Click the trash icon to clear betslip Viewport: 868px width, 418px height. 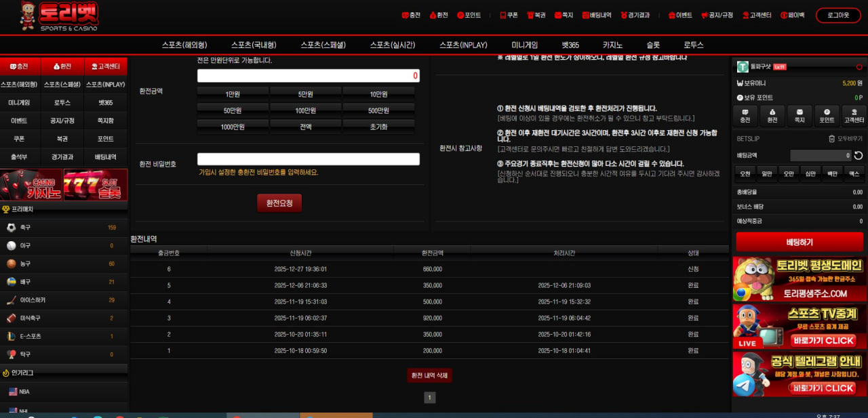click(832, 139)
